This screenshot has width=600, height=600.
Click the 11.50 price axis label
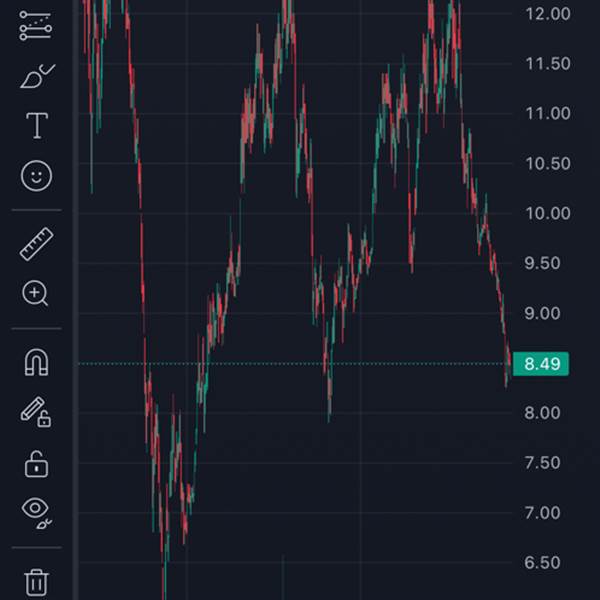548,64
